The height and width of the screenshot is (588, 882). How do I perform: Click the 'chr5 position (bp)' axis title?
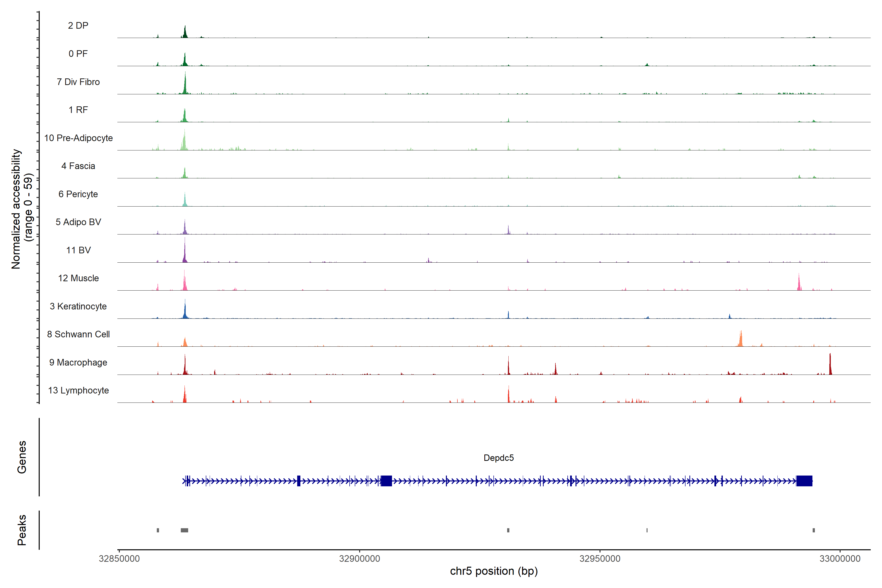pyautogui.click(x=493, y=571)
